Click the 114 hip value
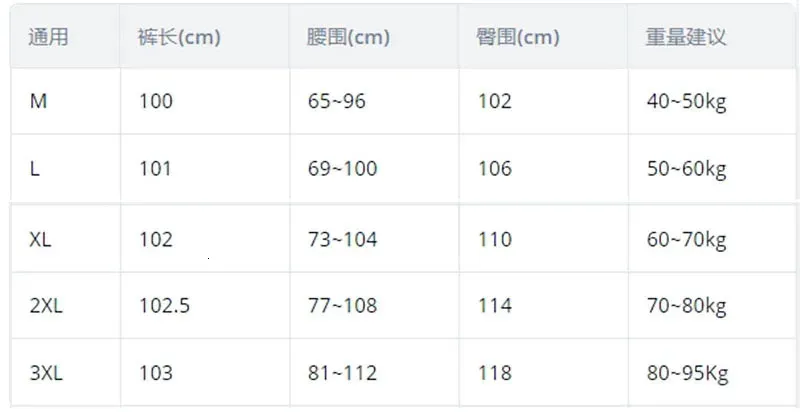The image size is (800, 412). click(x=494, y=306)
